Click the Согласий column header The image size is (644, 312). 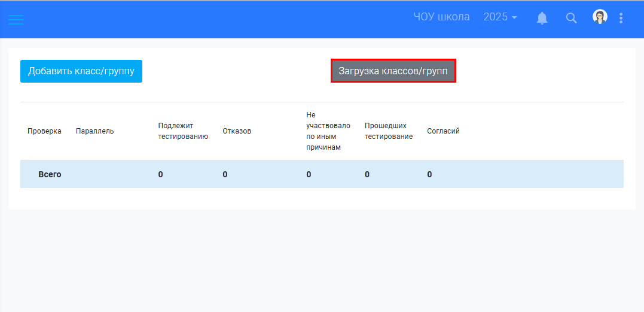click(443, 131)
